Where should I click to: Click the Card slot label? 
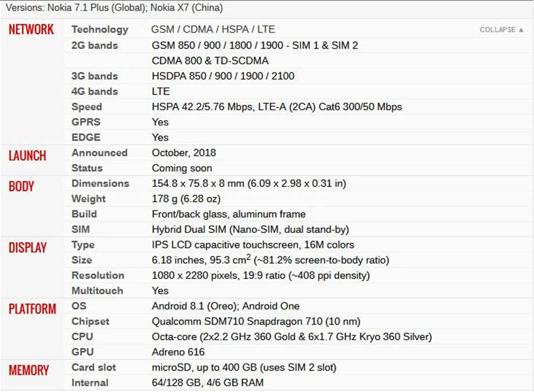point(93,368)
